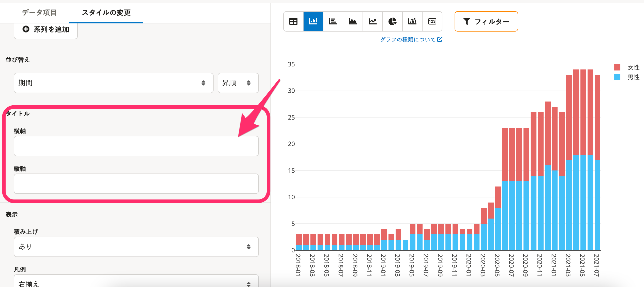Select the horizontal bar chart type icon

pos(333,21)
